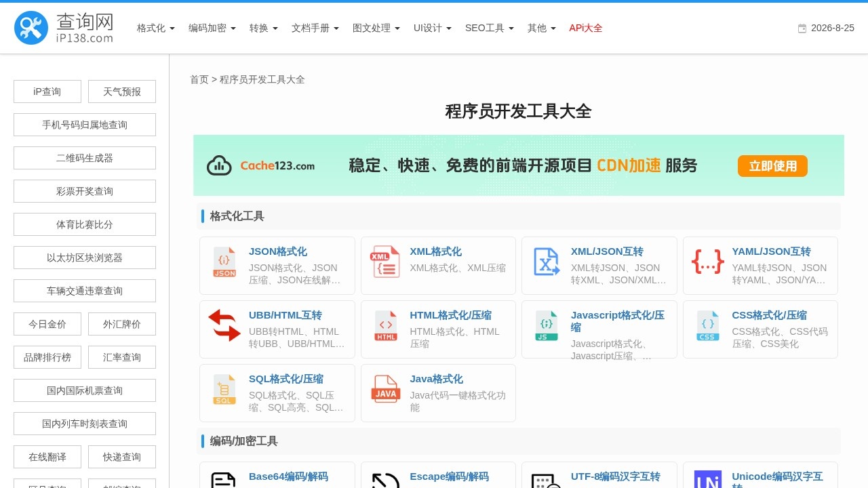Open 二维码生成器 in the sidebar
The image size is (868, 488).
coord(85,158)
